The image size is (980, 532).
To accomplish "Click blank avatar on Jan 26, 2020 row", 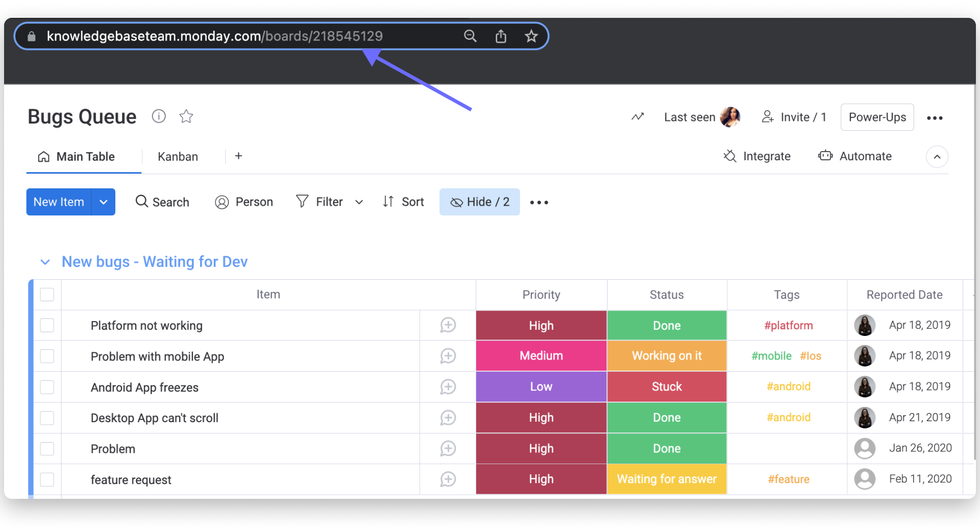I will [x=865, y=448].
